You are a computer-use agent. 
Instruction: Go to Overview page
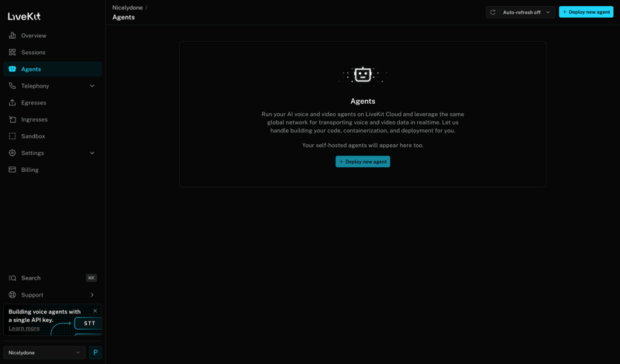[x=53, y=36]
